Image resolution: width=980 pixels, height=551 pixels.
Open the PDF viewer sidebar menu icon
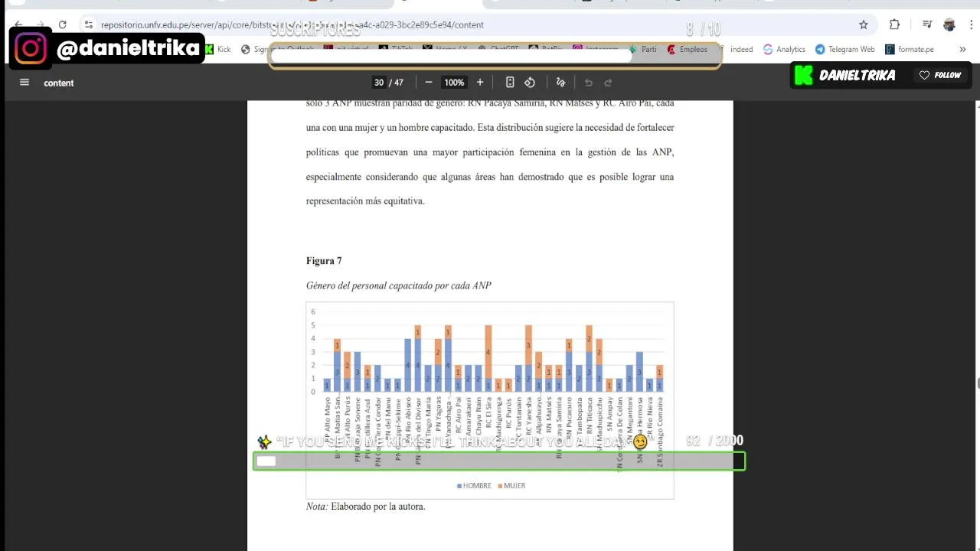24,83
